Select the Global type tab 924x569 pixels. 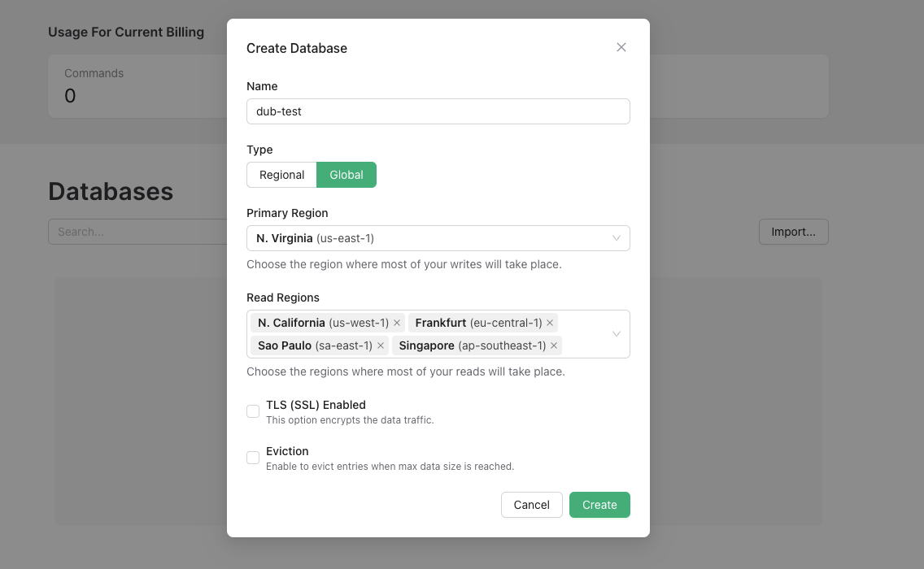pos(346,174)
